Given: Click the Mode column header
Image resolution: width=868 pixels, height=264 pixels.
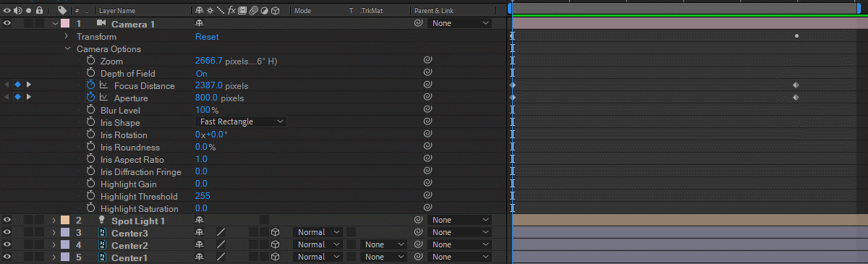Looking at the screenshot, I should point(303,11).
